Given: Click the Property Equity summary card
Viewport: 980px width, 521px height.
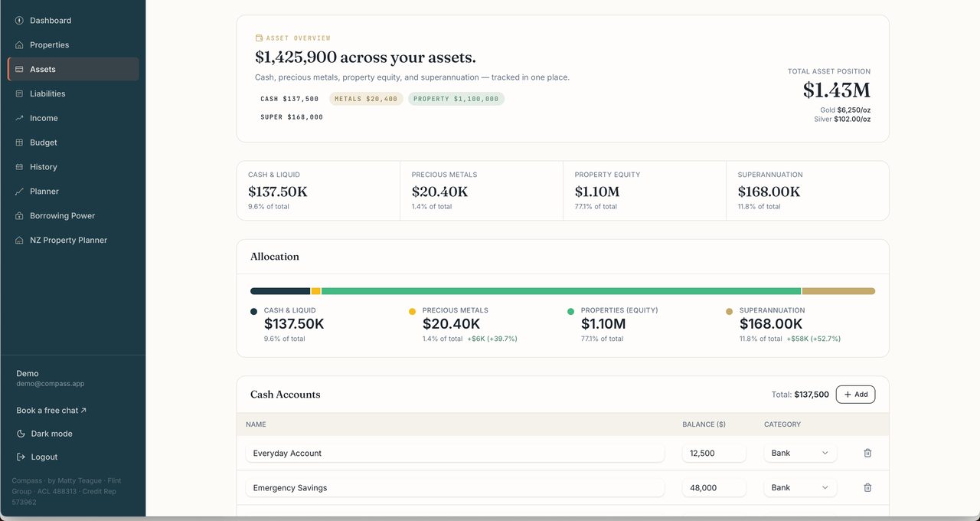Looking at the screenshot, I should tap(645, 191).
